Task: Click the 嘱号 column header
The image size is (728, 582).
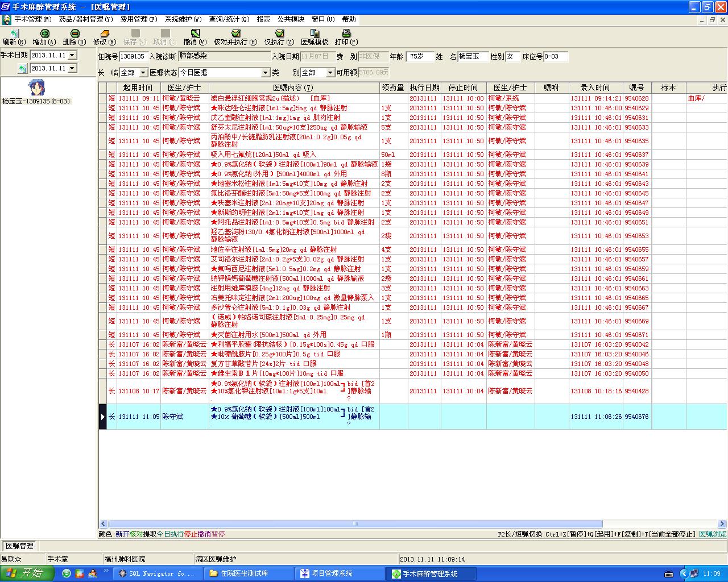Action: click(637, 88)
